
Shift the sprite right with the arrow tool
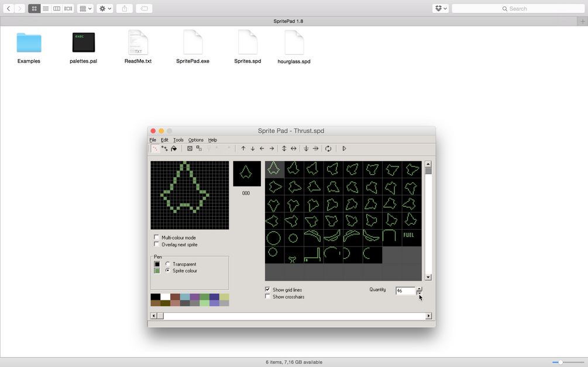tap(271, 148)
